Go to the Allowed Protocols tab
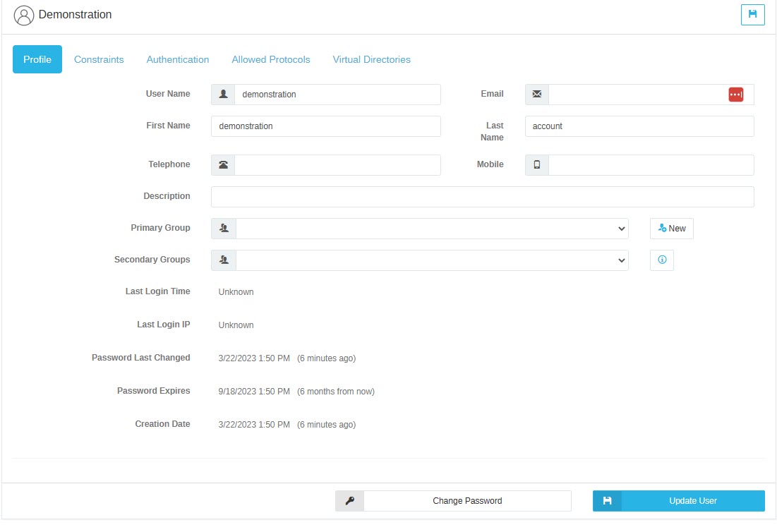 click(271, 59)
